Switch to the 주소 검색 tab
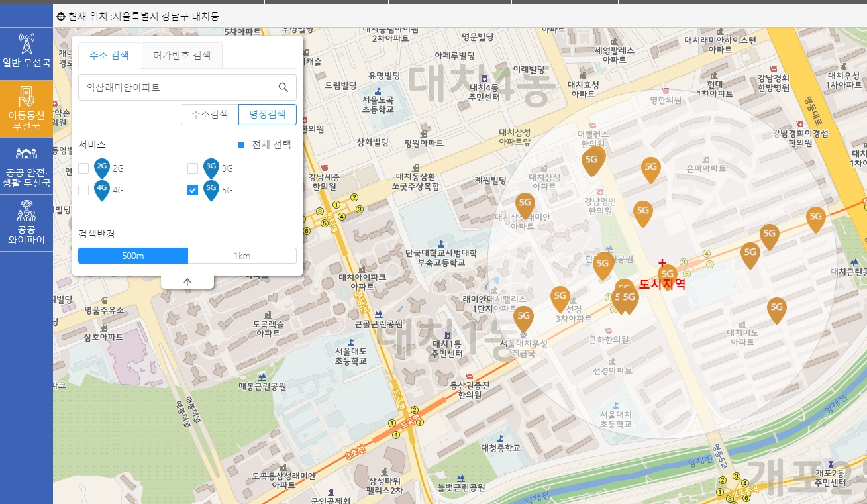The width and height of the screenshot is (867, 504). coord(109,56)
